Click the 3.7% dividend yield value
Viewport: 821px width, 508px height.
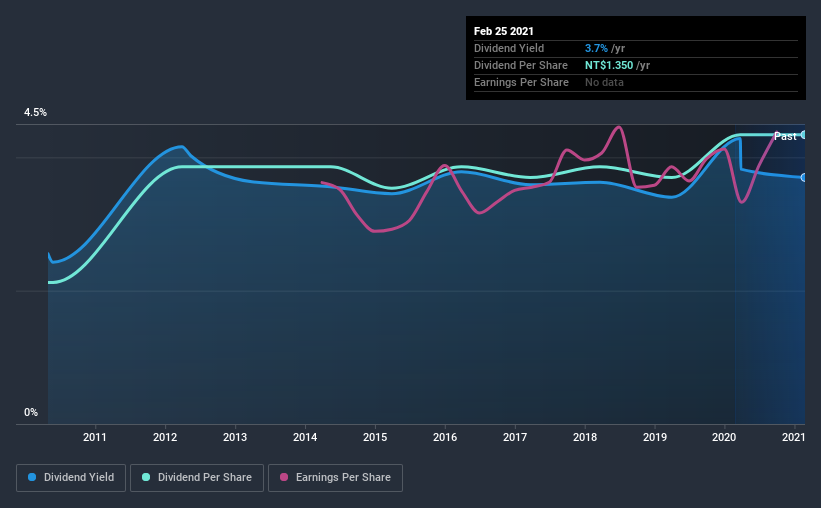596,48
